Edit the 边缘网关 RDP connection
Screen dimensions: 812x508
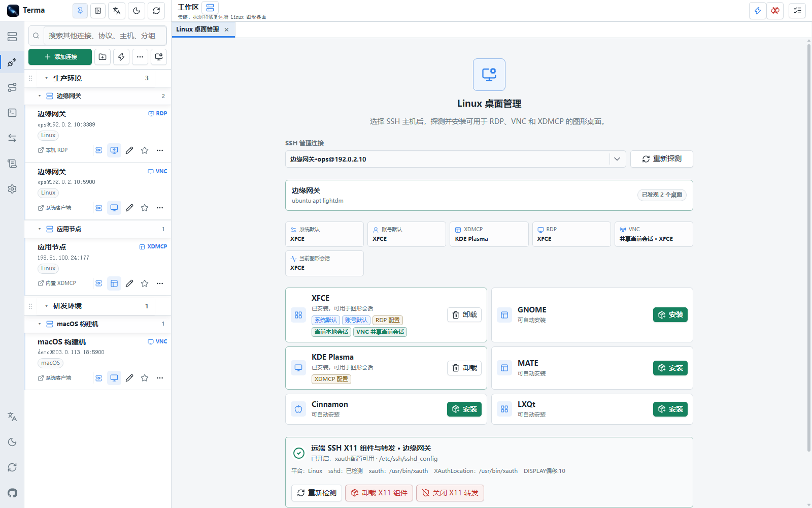click(x=129, y=150)
